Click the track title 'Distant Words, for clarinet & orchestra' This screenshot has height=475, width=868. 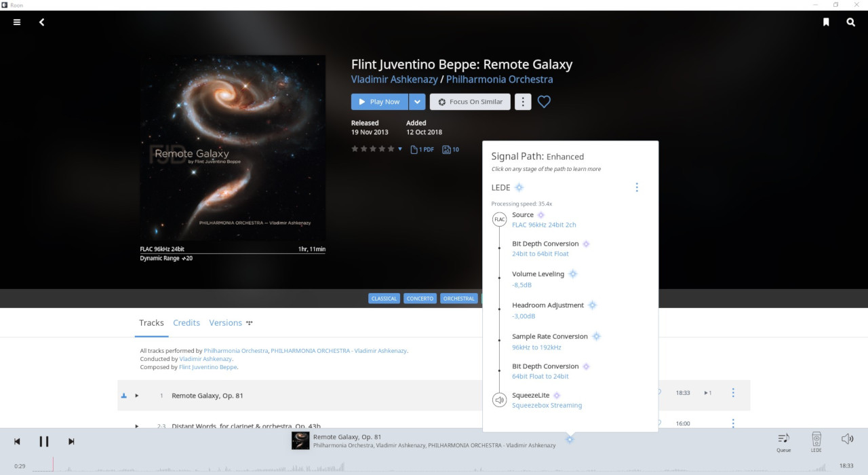(246, 426)
